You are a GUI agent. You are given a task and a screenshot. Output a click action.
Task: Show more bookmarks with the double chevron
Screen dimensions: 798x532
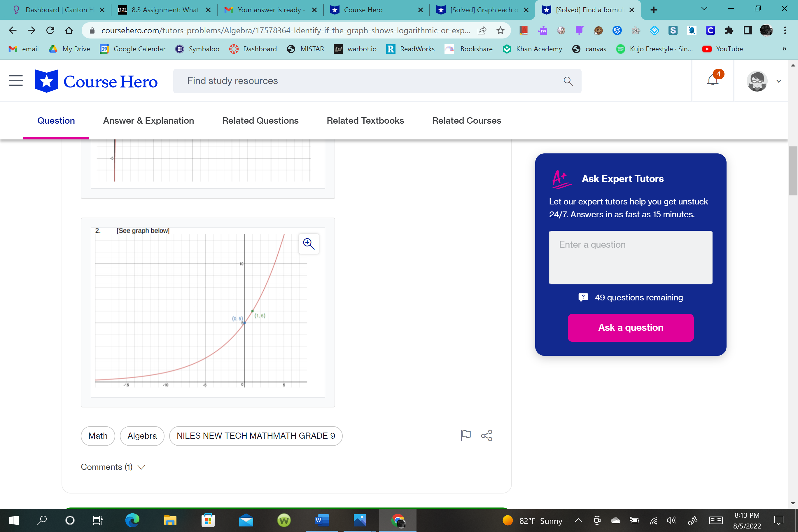point(784,49)
